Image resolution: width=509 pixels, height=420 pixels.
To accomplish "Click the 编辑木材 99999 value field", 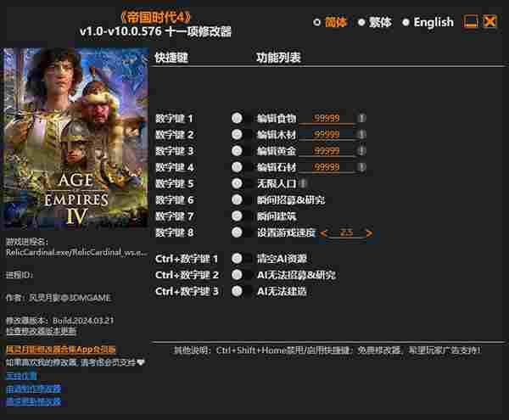I will (327, 134).
